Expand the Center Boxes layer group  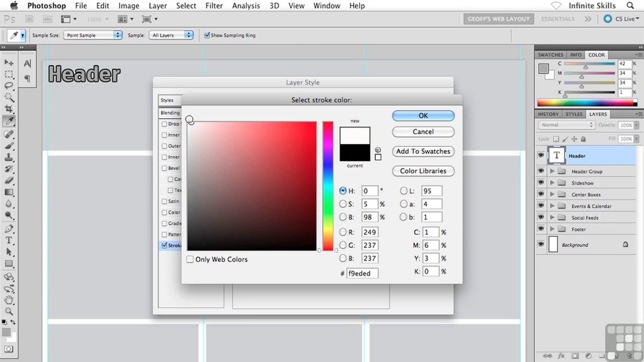point(552,195)
